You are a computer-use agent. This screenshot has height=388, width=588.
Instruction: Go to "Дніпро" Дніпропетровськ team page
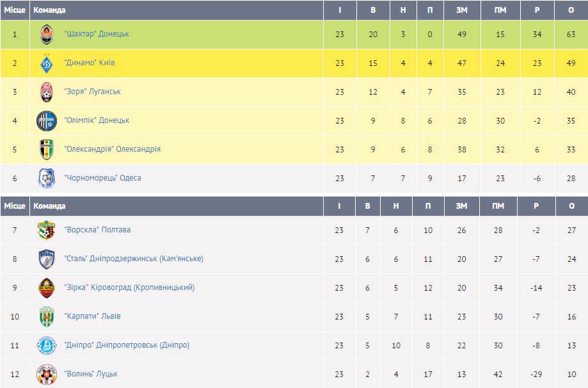tap(127, 345)
